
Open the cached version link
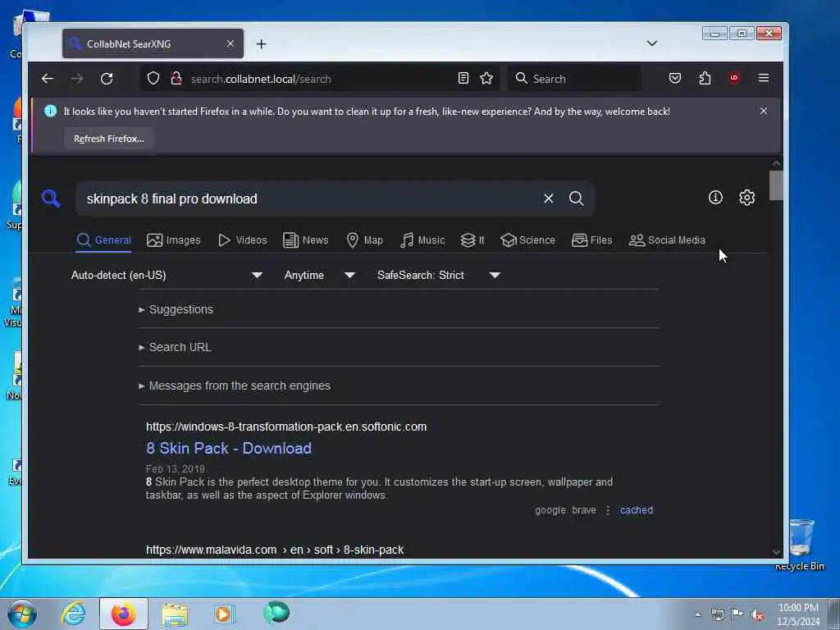637,510
